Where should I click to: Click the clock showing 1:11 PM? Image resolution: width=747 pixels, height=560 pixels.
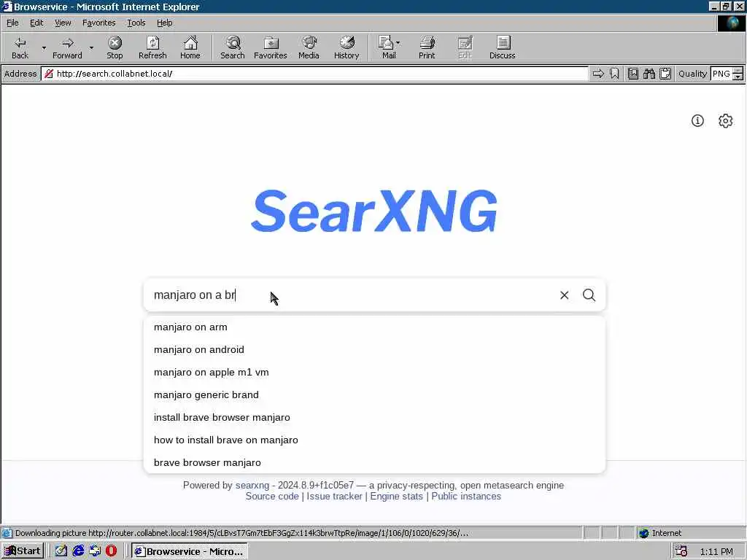tap(716, 551)
